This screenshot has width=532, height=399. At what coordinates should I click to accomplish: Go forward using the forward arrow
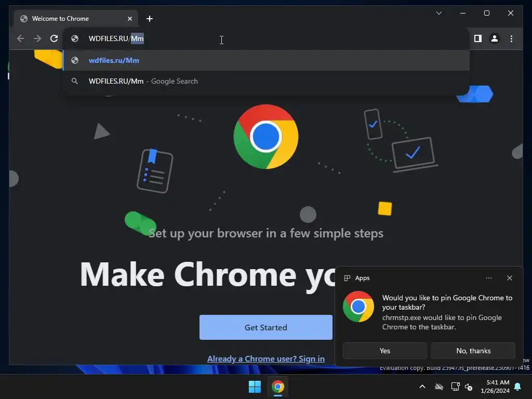37,38
